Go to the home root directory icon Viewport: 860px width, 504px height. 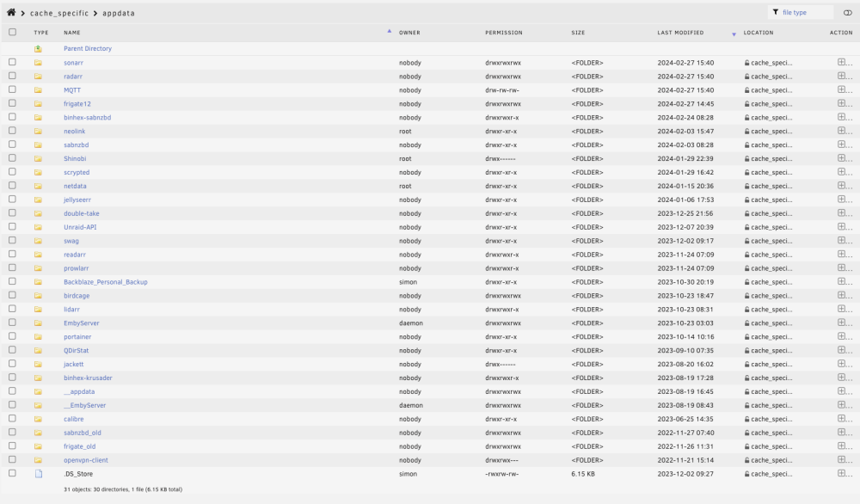pyautogui.click(x=11, y=12)
